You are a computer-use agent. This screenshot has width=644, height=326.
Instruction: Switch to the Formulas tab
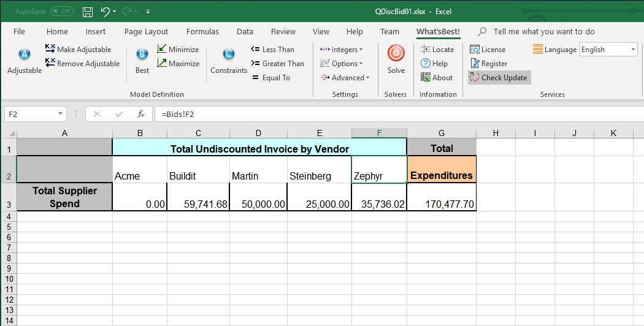[x=202, y=32]
